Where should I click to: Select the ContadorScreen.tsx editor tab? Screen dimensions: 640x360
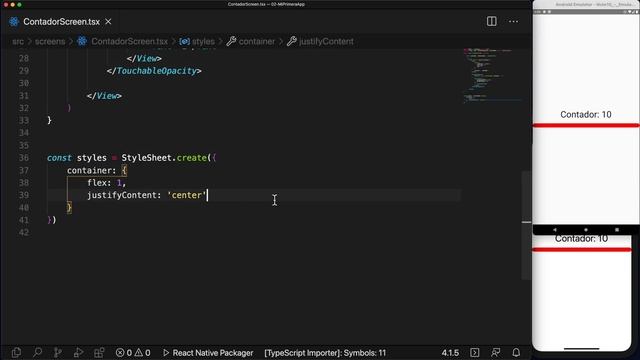point(60,22)
